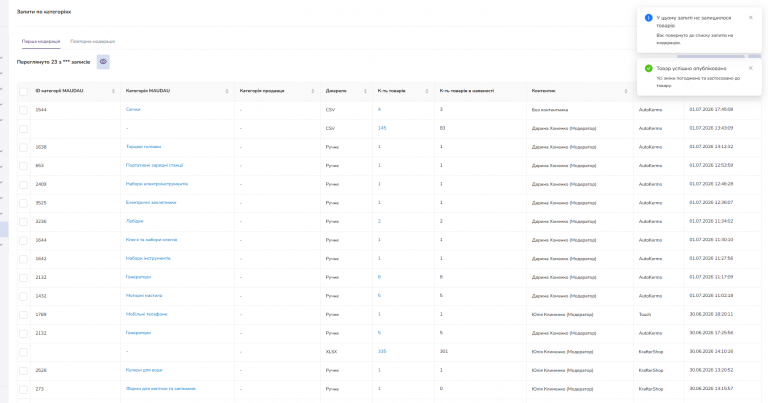Click the green success checkmark icon

(648, 69)
